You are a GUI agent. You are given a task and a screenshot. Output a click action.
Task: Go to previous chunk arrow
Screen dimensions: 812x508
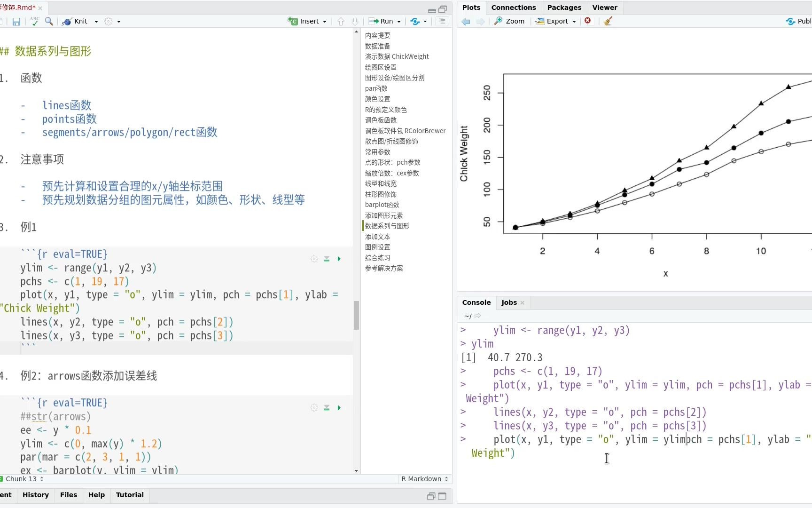(341, 21)
